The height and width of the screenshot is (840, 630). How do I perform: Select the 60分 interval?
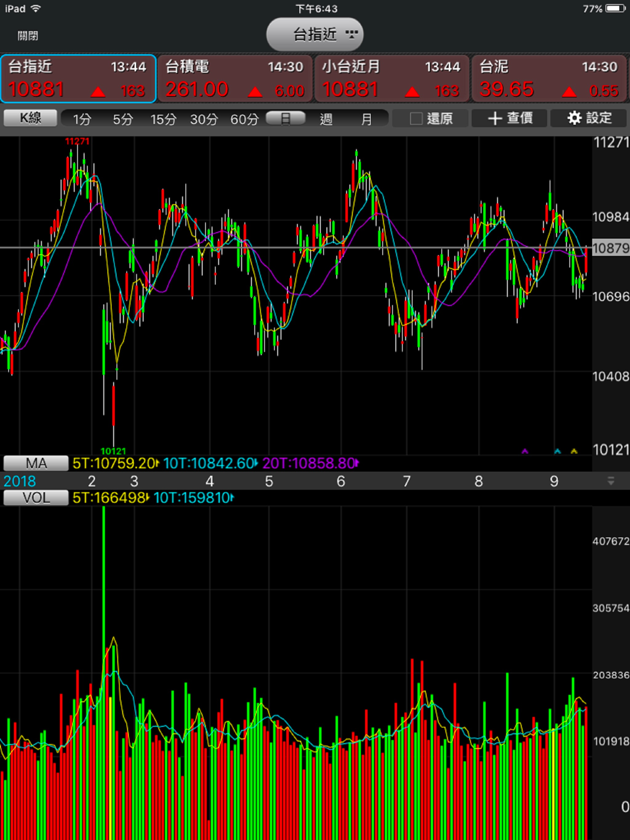click(x=244, y=119)
